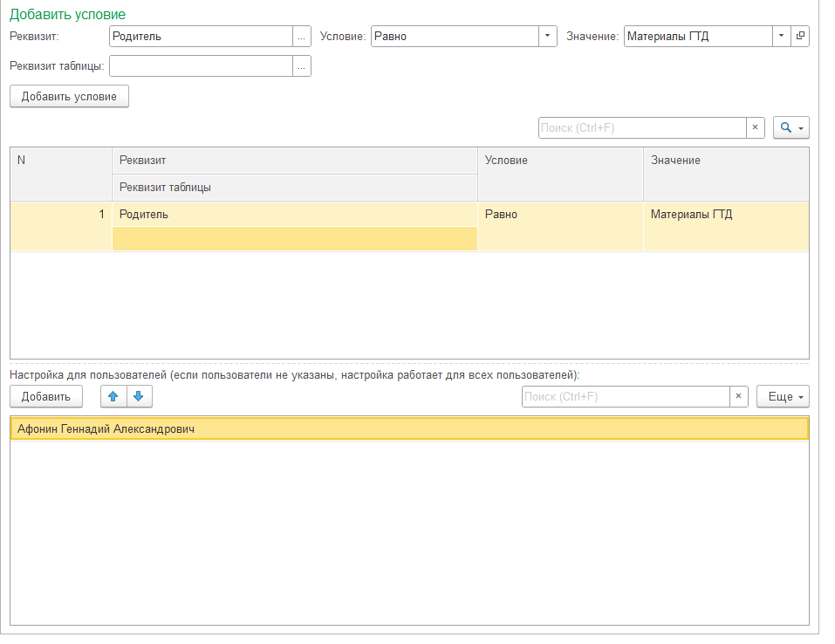Select the Условие column header
Viewport: 835px width, 644px height.
tap(560, 175)
